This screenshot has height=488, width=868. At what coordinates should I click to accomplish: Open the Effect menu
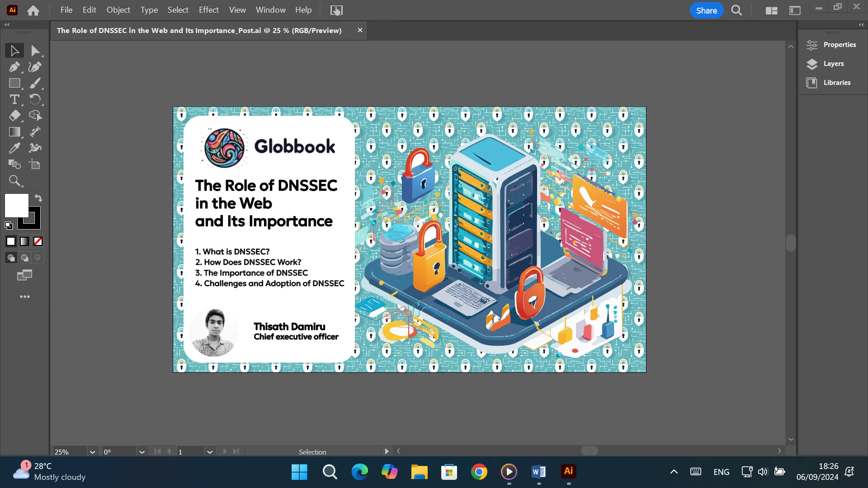click(208, 10)
